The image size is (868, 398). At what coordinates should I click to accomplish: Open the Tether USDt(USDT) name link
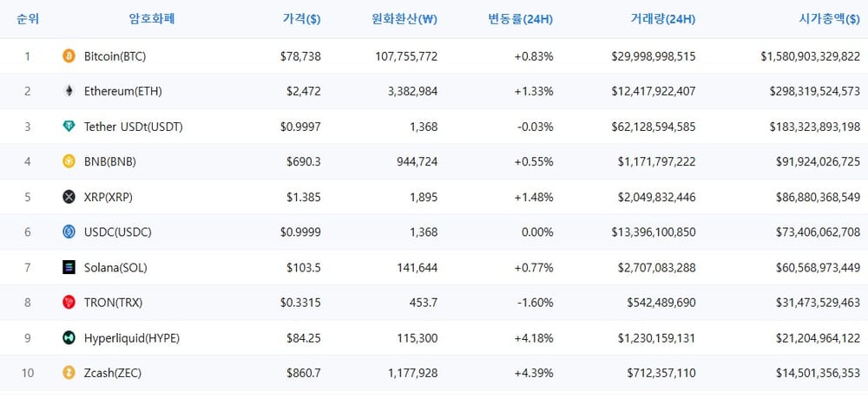click(134, 127)
